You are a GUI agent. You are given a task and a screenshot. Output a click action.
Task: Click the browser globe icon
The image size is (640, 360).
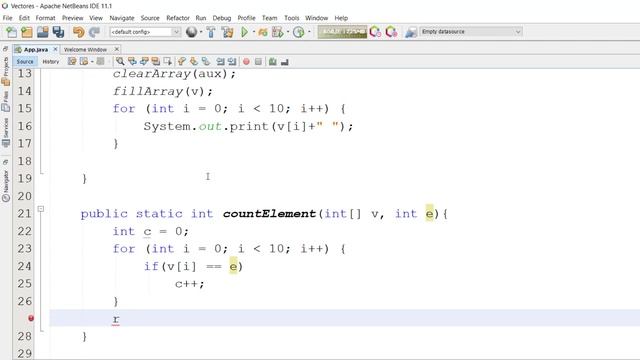(x=191, y=32)
